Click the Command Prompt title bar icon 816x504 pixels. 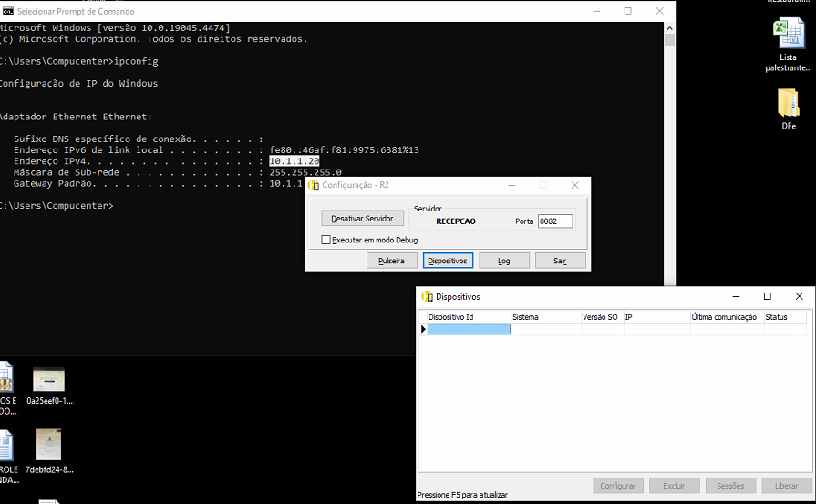[x=7, y=11]
